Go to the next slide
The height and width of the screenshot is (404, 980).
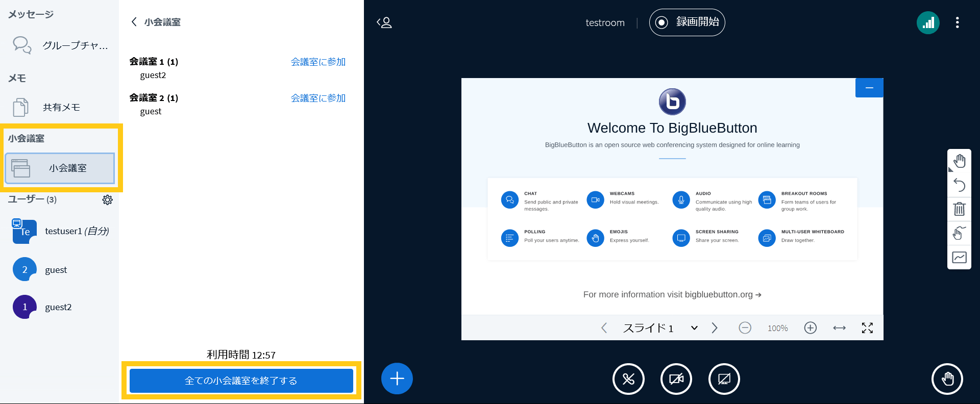(x=715, y=328)
